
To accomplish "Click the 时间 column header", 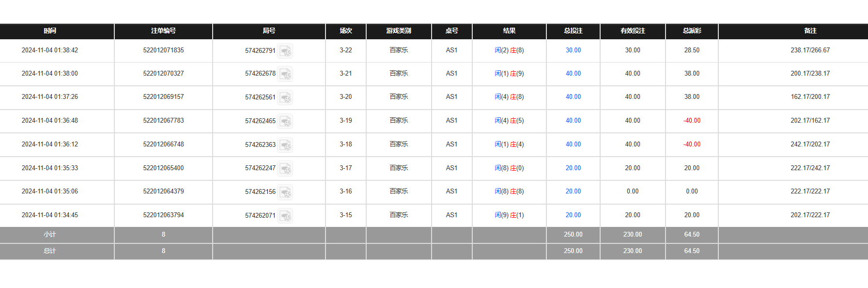I will [x=50, y=31].
